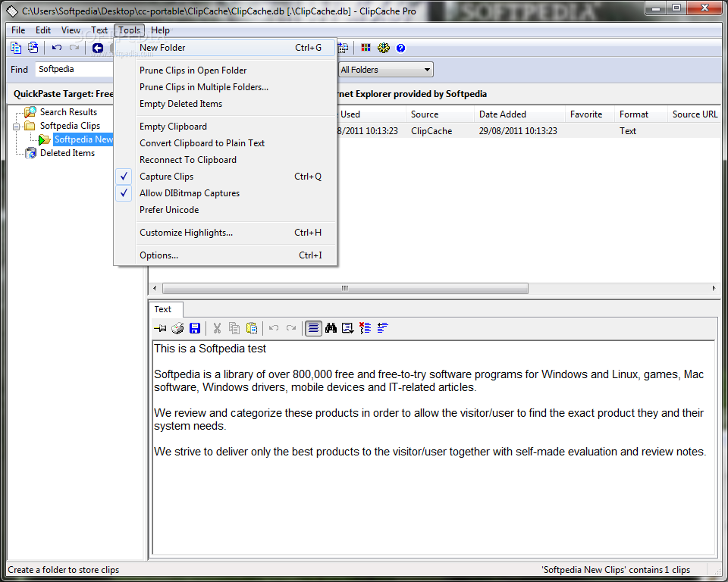Click the Source URL column header
728x582 pixels.
695,114
